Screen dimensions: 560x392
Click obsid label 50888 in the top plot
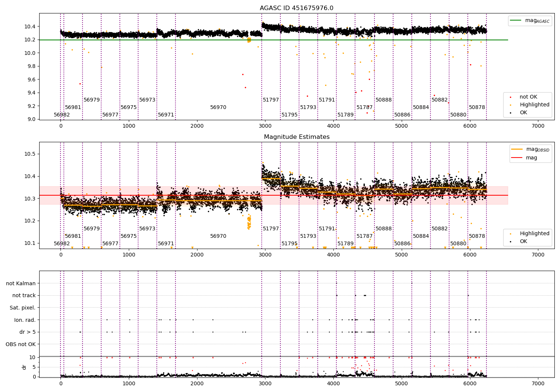click(384, 100)
